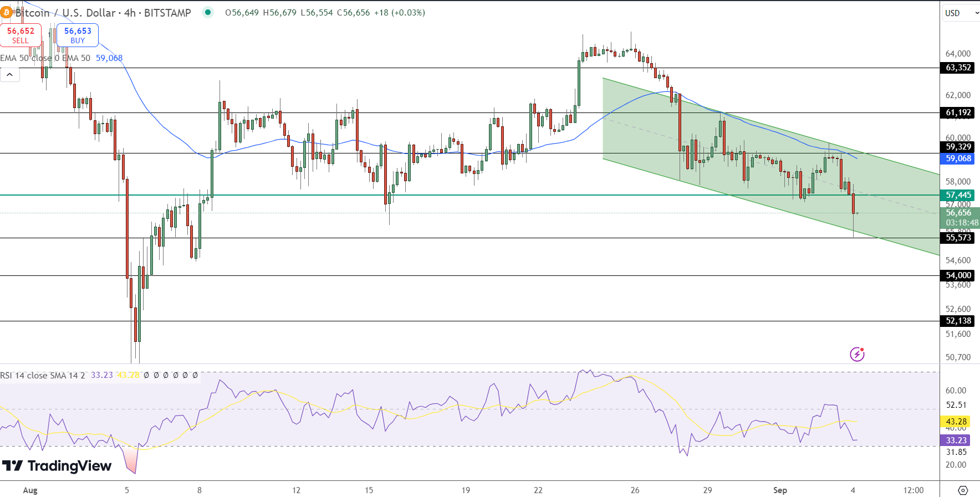Click the EMA 50 indicator label

[x=45, y=58]
